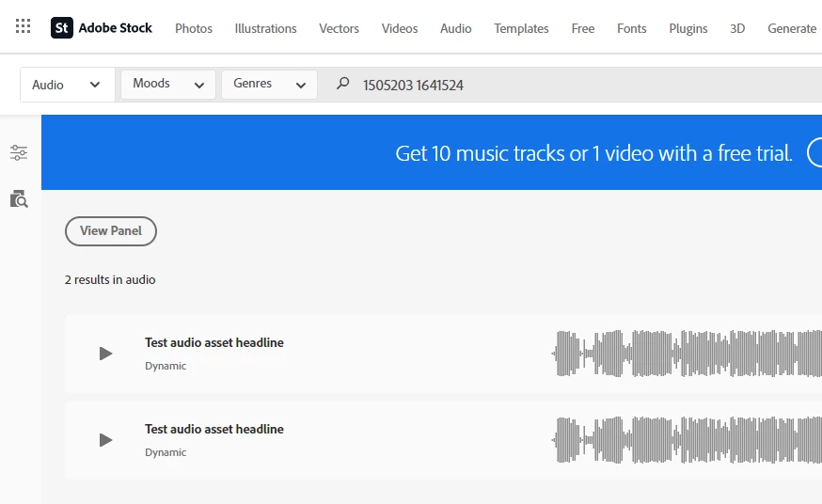Viewport: 822px width, 504px height.
Task: Open the find similar icon in the sidebar
Action: tap(19, 199)
